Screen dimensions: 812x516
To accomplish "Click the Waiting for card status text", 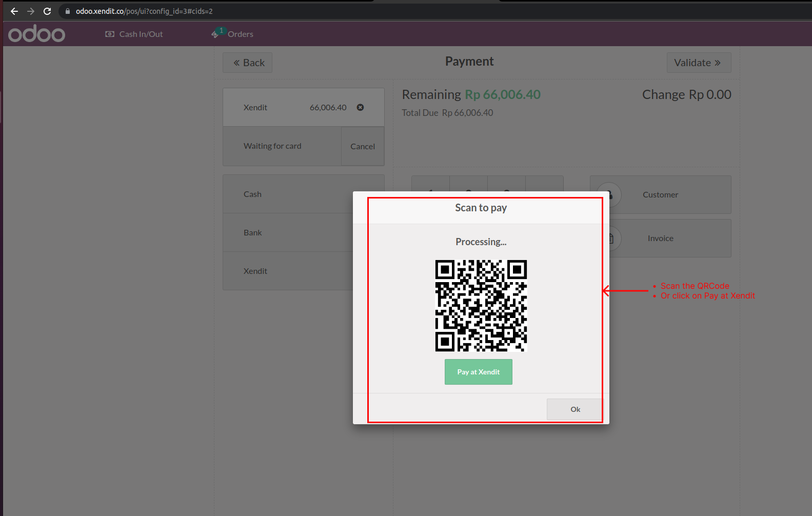I will point(272,146).
